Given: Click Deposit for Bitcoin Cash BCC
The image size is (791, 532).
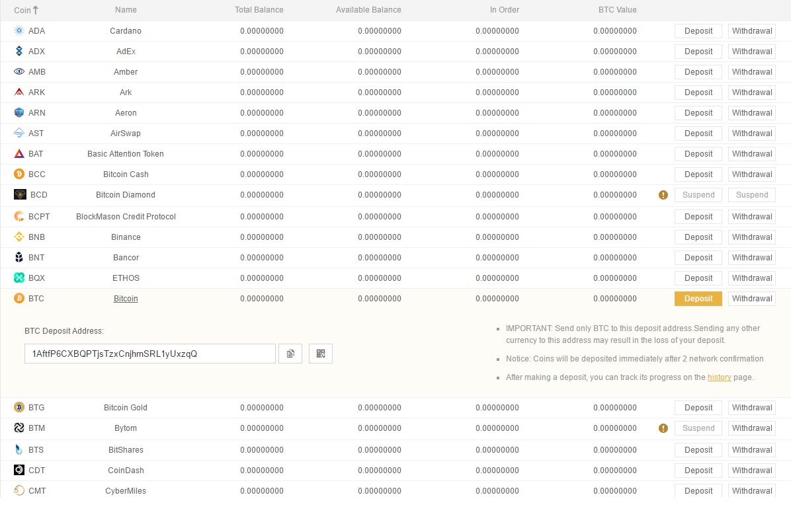Looking at the screenshot, I should tap(698, 174).
